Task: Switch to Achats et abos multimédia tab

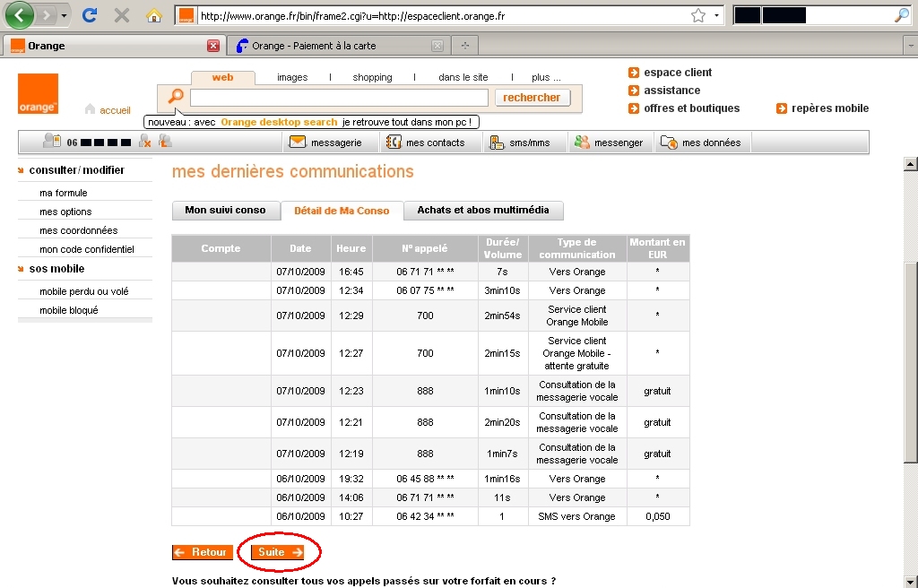Action: (x=483, y=211)
